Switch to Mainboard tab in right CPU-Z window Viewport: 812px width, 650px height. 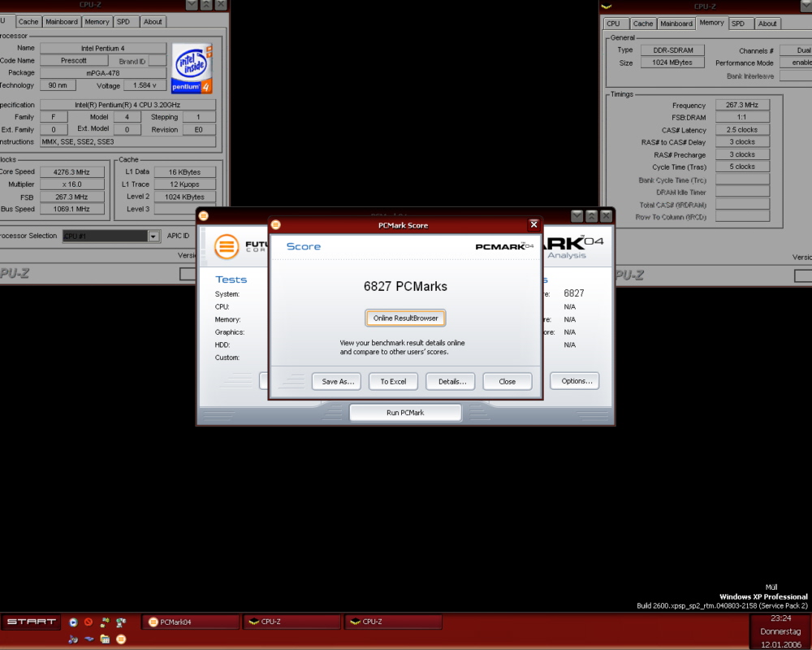[x=676, y=24]
